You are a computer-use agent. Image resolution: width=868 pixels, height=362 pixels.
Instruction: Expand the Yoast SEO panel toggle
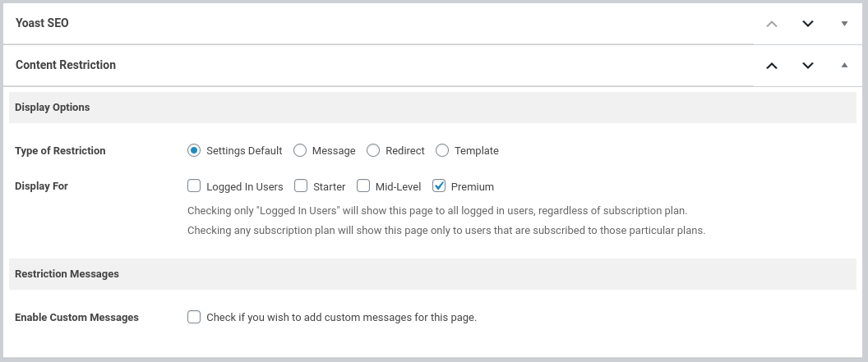pyautogui.click(x=844, y=24)
